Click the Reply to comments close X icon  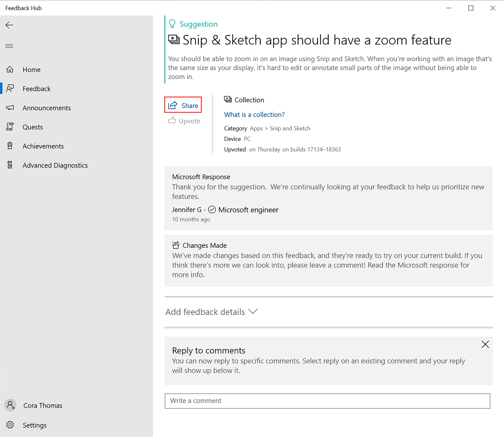click(486, 344)
